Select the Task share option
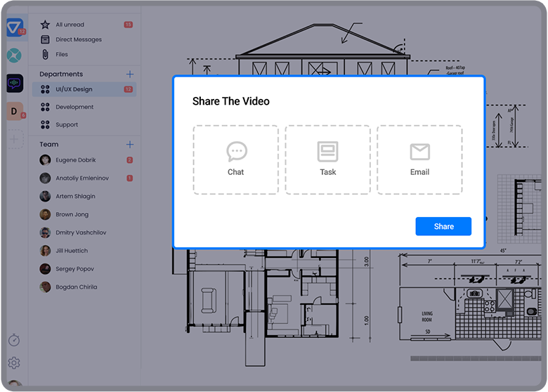This screenshot has width=548, height=392. click(327, 159)
